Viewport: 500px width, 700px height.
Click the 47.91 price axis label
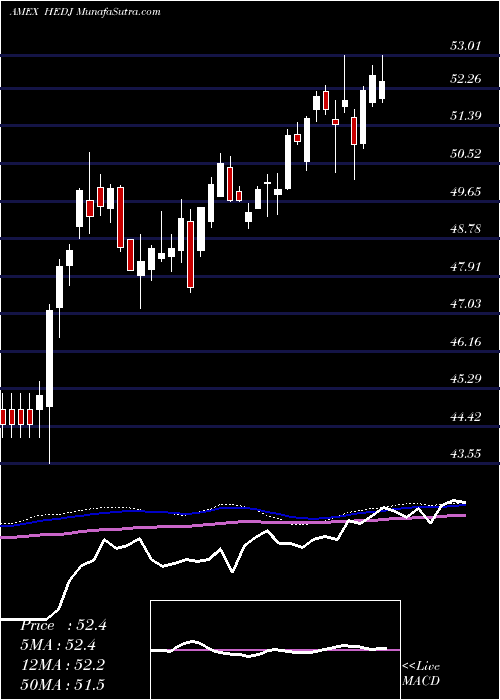[466, 267]
